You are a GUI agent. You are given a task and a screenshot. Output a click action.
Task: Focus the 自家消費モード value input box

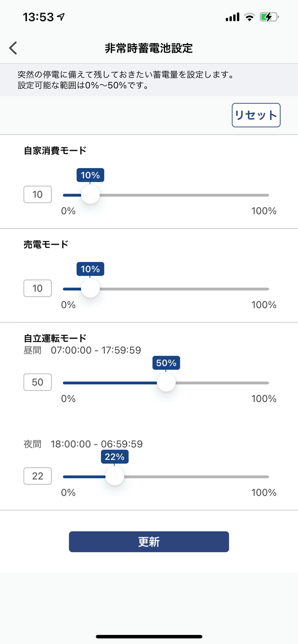[38, 194]
